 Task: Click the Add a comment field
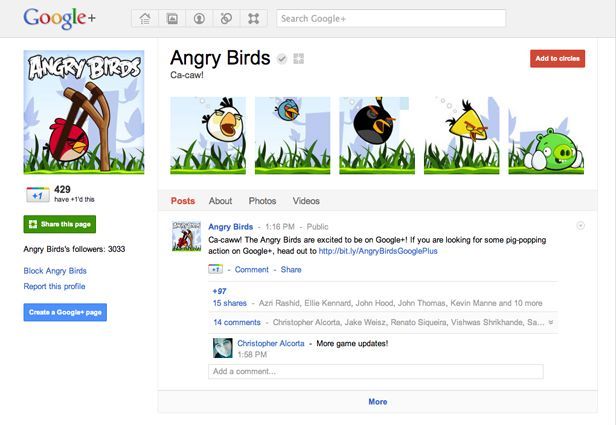(x=375, y=371)
